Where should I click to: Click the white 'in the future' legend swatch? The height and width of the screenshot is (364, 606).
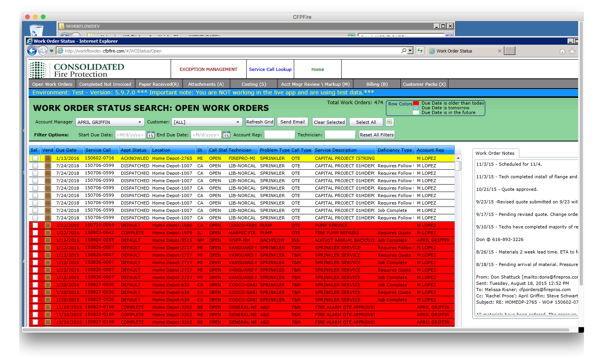coord(416,112)
